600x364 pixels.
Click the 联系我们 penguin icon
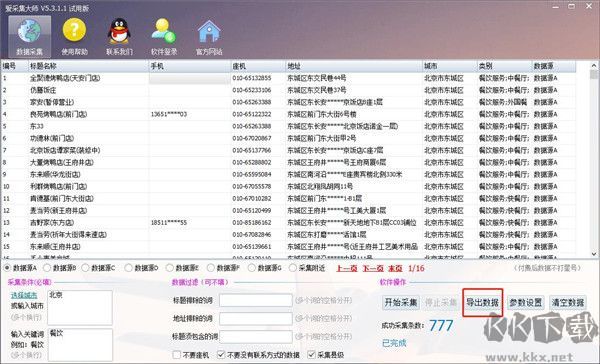tap(119, 36)
